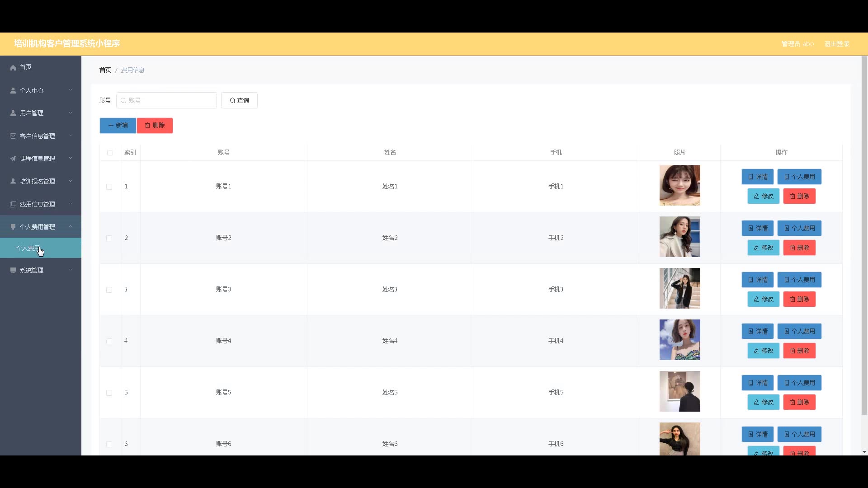Click the trash icon on 删除 in row 账号1

pos(793,196)
